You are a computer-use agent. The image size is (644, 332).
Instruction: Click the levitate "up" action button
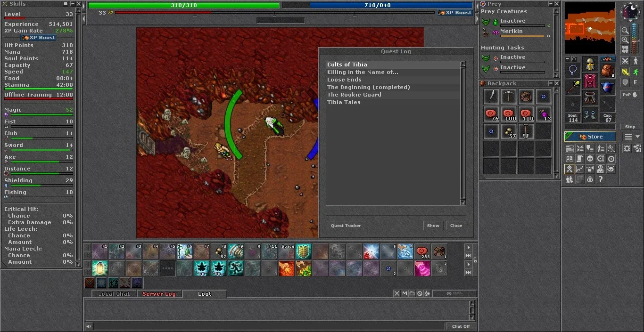pos(202,268)
